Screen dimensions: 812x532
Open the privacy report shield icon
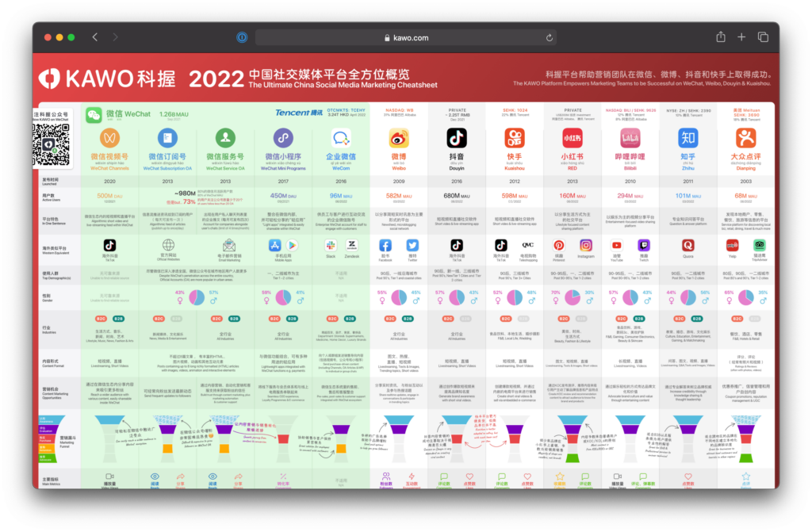point(242,37)
